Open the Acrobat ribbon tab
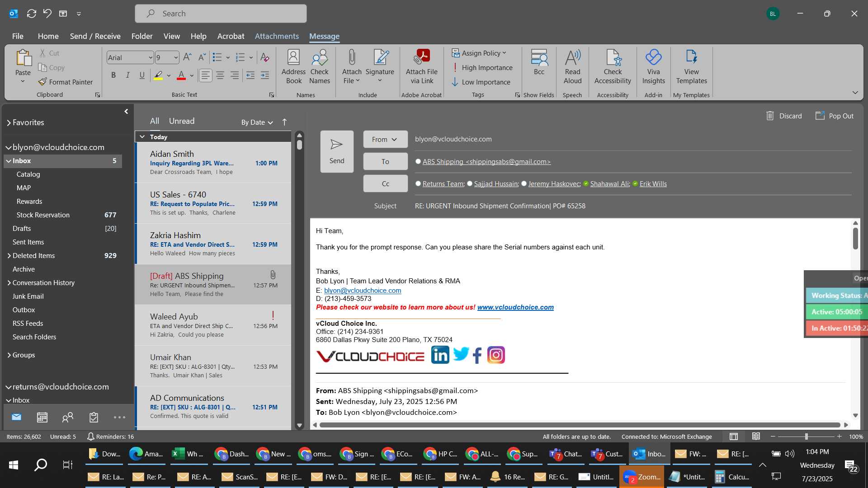868x488 pixels. pos(231,36)
